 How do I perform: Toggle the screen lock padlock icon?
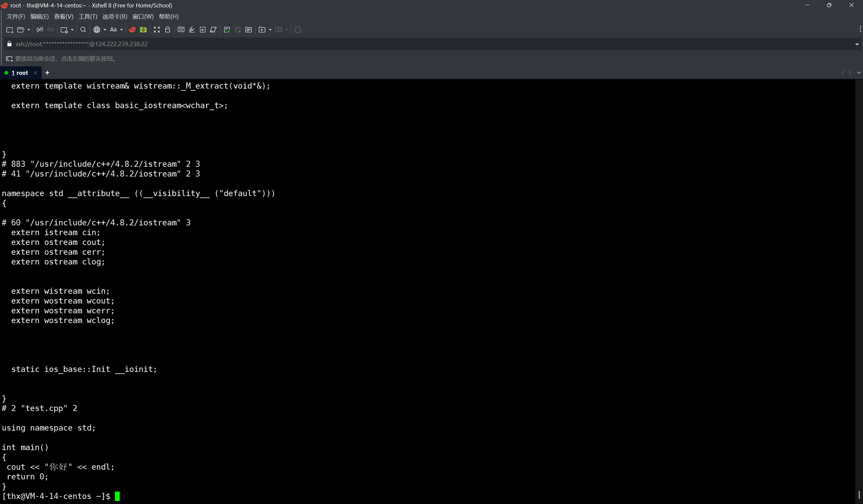click(x=168, y=30)
